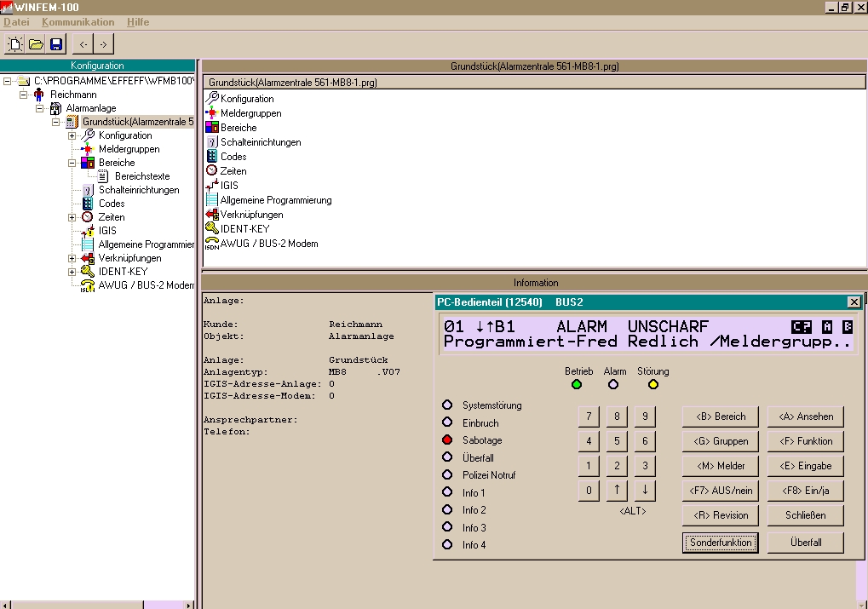Toggle the Einbruch indicator
The image size is (868, 609).
pyautogui.click(x=447, y=422)
